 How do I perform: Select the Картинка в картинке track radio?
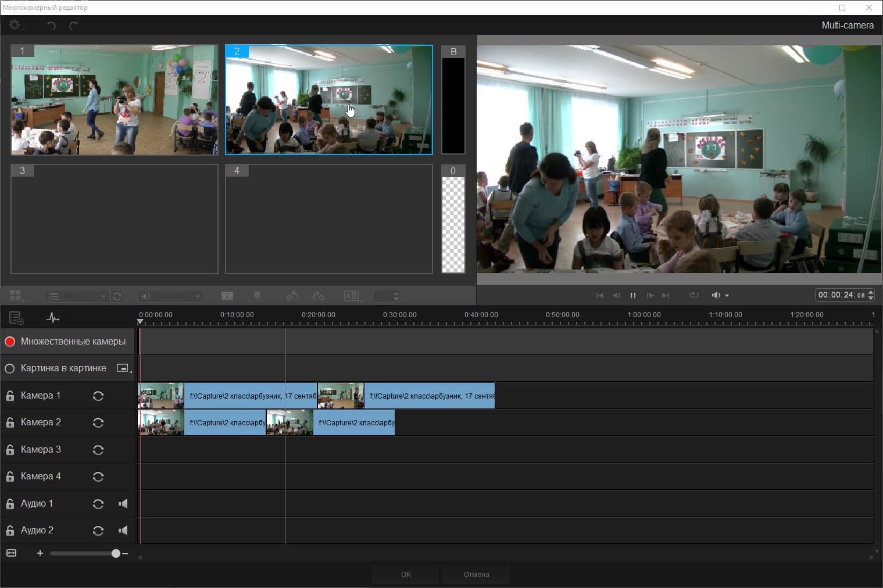[10, 368]
